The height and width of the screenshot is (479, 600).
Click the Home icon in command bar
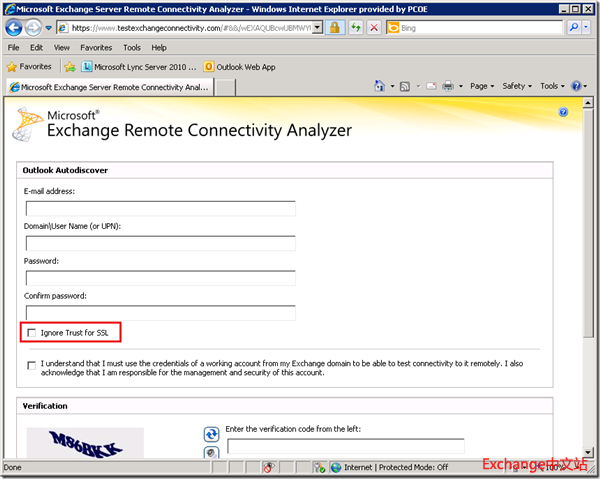pyautogui.click(x=382, y=87)
